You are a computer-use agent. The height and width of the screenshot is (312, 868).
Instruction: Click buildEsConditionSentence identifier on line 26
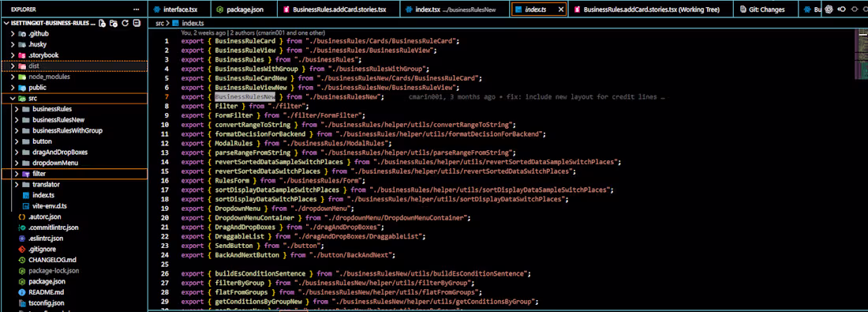[260, 274]
